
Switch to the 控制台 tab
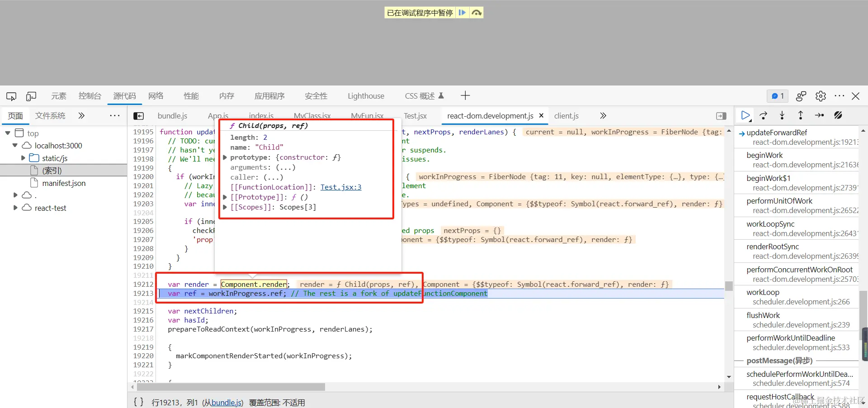pos(90,96)
